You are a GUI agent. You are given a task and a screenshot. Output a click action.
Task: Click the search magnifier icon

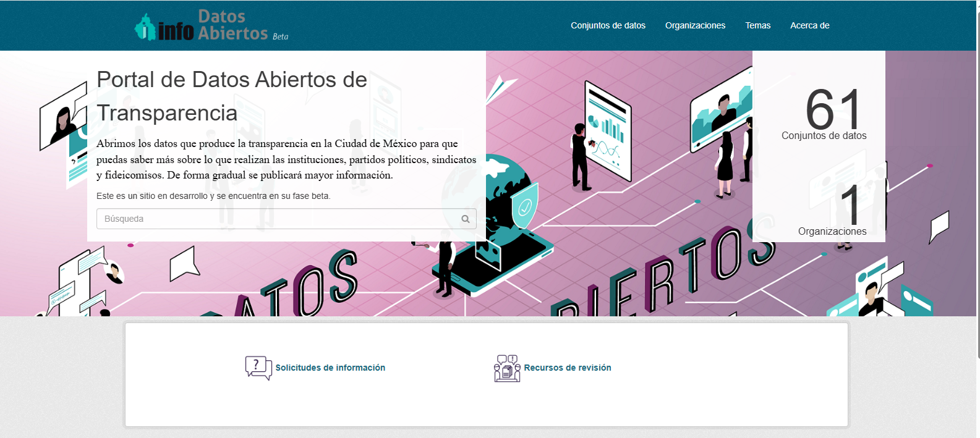(x=466, y=219)
